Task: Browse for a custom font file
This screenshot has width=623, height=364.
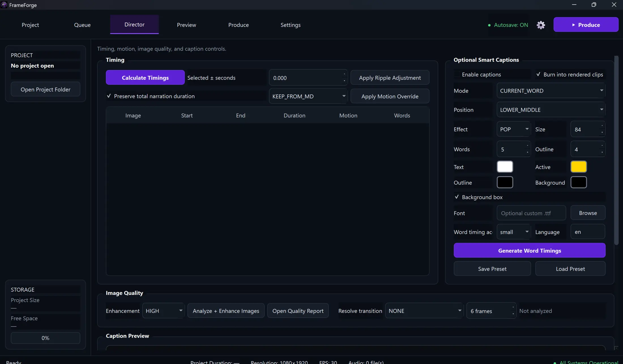Action: (588, 213)
